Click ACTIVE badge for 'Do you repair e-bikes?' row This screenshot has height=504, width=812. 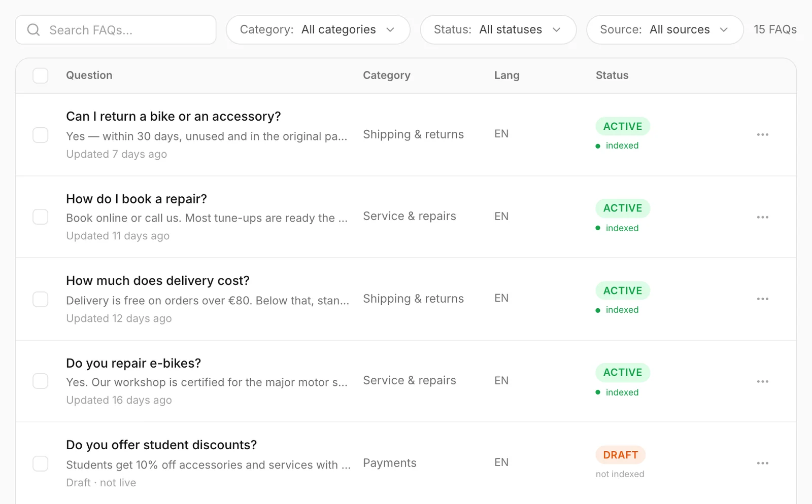coord(623,372)
